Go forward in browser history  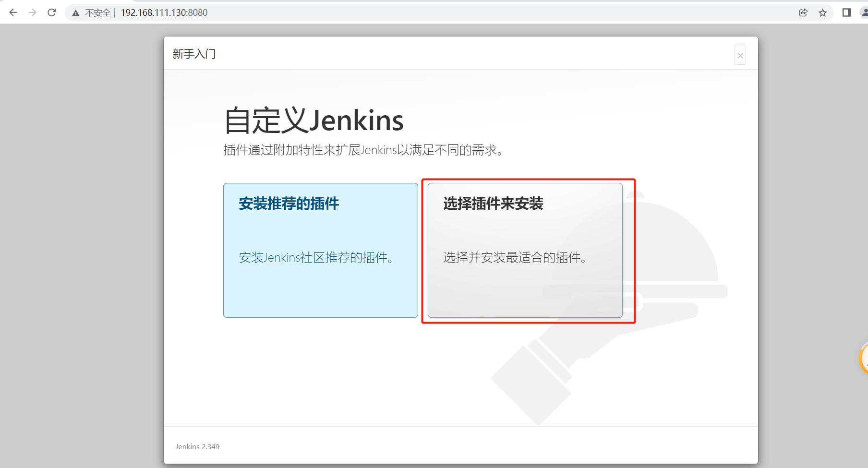(32, 12)
